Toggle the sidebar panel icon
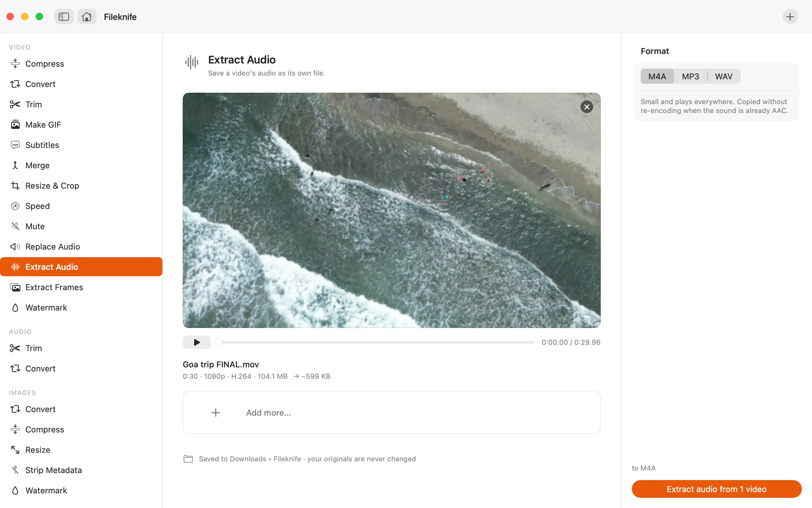812x508 pixels. click(64, 17)
